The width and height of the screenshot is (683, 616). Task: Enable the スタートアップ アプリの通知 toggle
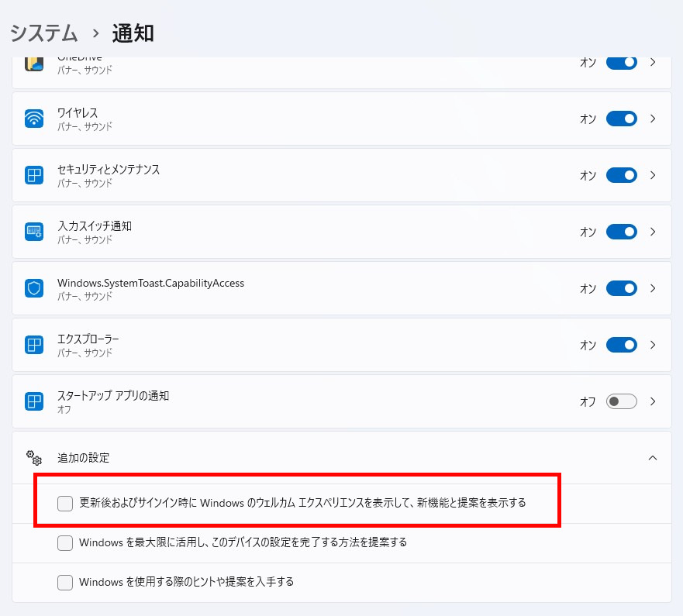click(x=622, y=401)
